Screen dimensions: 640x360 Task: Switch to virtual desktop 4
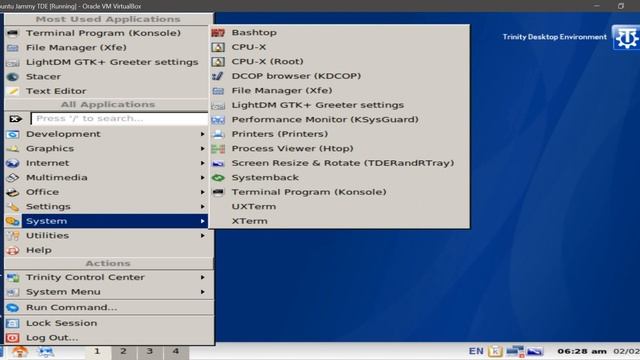pos(176,351)
